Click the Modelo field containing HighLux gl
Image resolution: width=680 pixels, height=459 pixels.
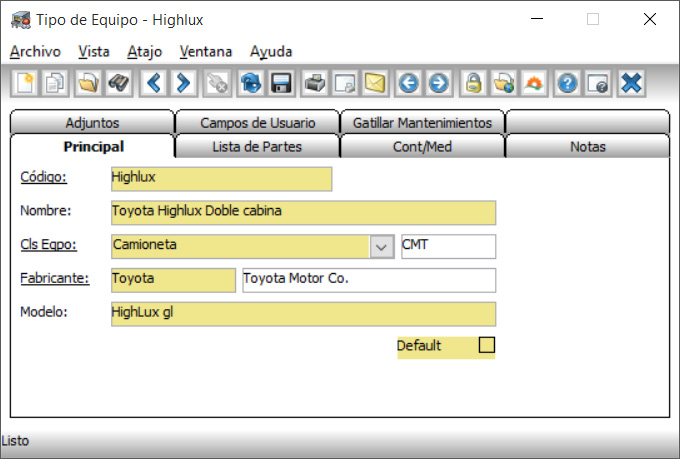304,314
